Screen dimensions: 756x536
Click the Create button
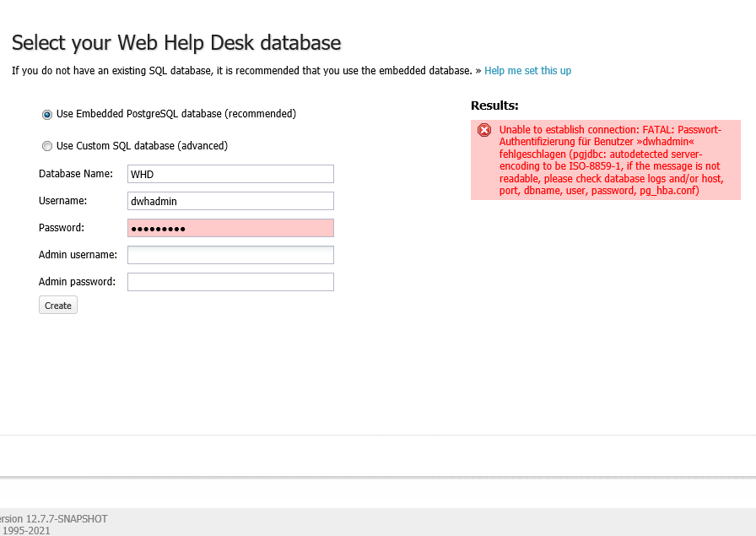58,306
